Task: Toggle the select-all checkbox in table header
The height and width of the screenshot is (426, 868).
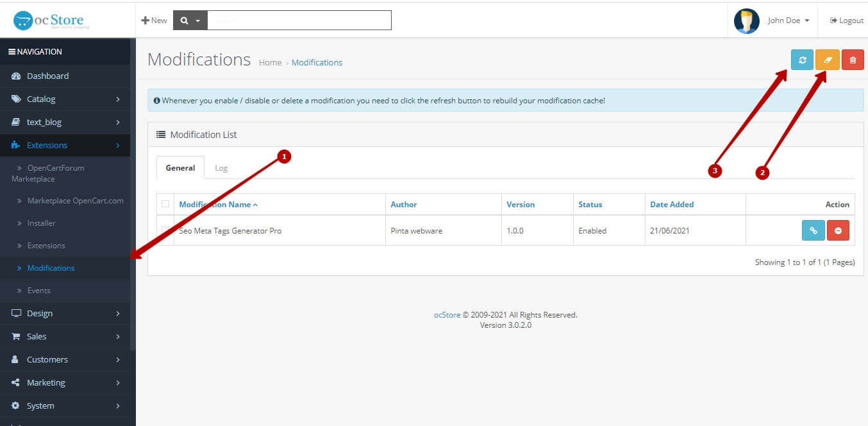Action: pos(165,204)
